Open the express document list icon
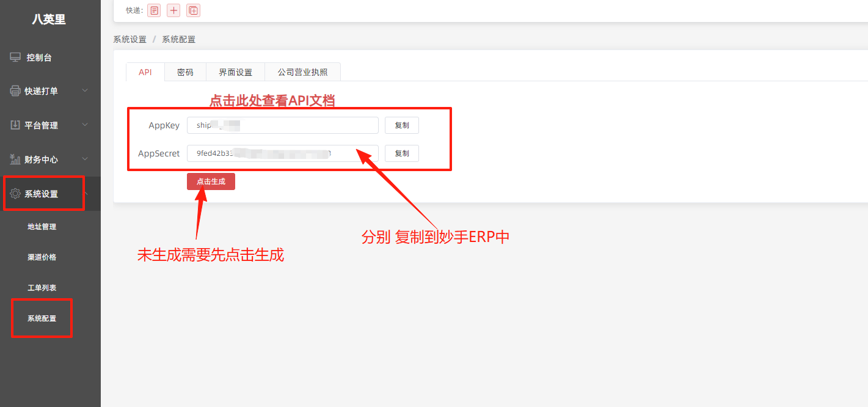868x407 pixels. pyautogui.click(x=154, y=10)
